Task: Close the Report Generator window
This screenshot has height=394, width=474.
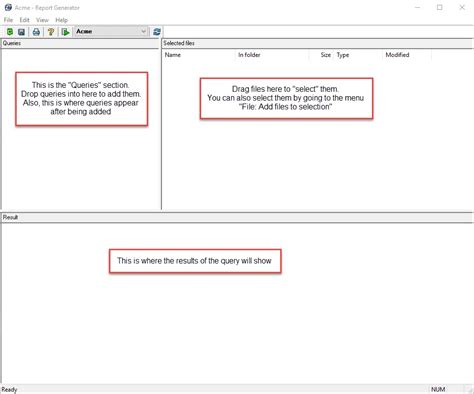Action: coord(462,7)
